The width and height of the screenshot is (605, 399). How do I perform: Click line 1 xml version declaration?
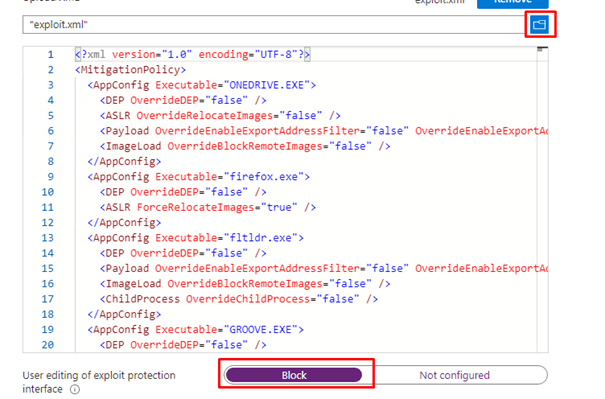tap(193, 54)
